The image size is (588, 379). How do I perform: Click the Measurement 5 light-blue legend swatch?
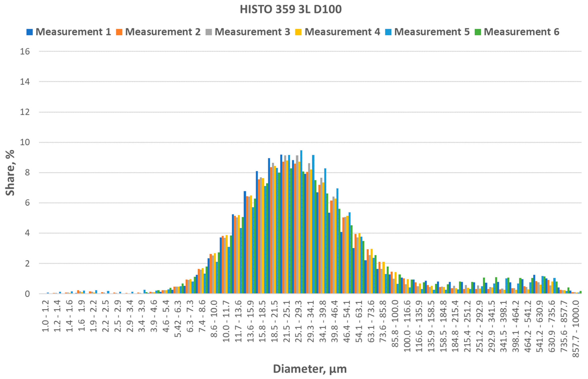click(388, 32)
